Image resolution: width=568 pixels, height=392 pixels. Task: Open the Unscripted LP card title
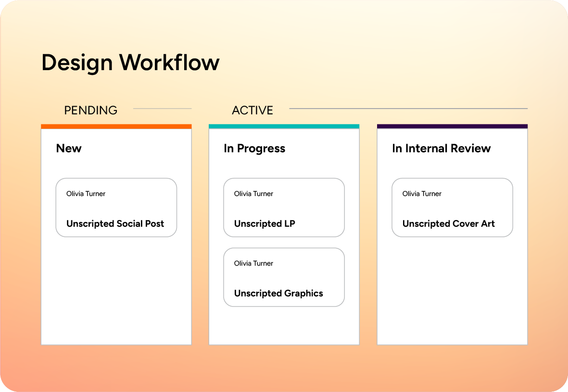pyautogui.click(x=265, y=224)
